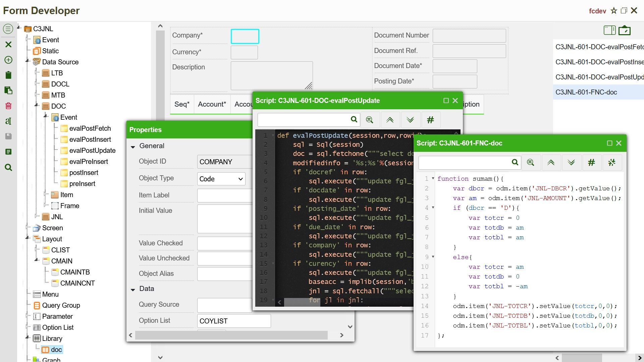This screenshot has height=362, width=644.
Task: Click the add (plus circle) sidebar icon
Action: click(x=8, y=60)
